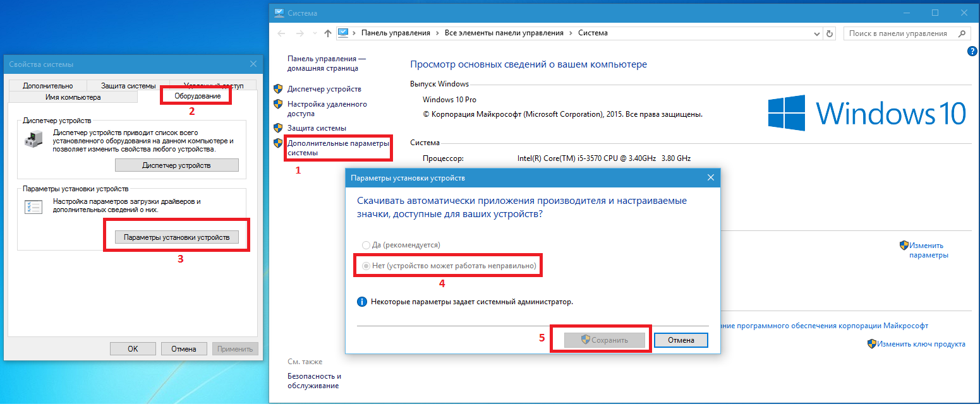Maximize the Система window

click(935, 13)
